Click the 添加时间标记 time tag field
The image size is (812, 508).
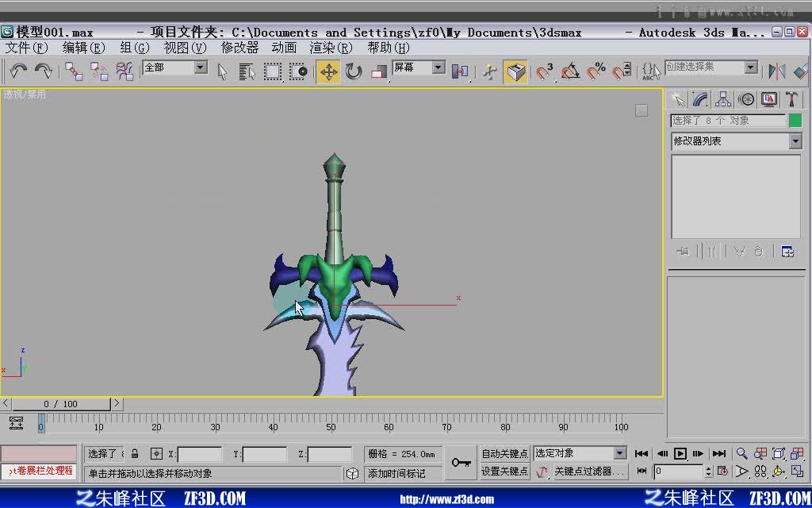point(404,474)
